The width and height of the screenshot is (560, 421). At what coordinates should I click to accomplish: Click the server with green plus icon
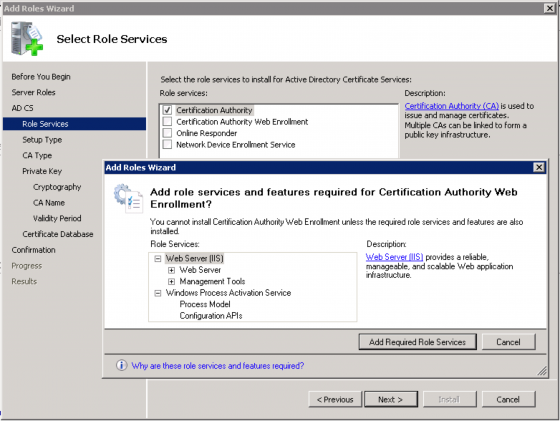[x=27, y=39]
